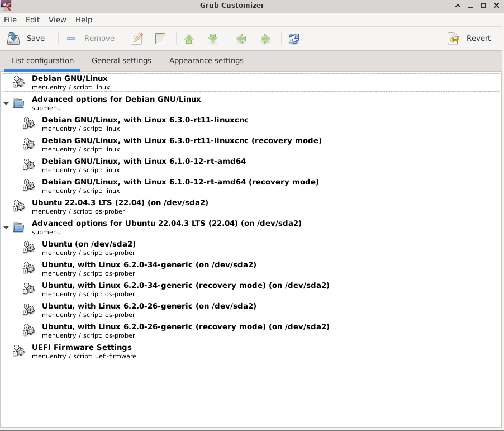The height and width of the screenshot is (431, 504).
Task: Collapse the Advanced options for Debian submenu
Action: tap(6, 103)
